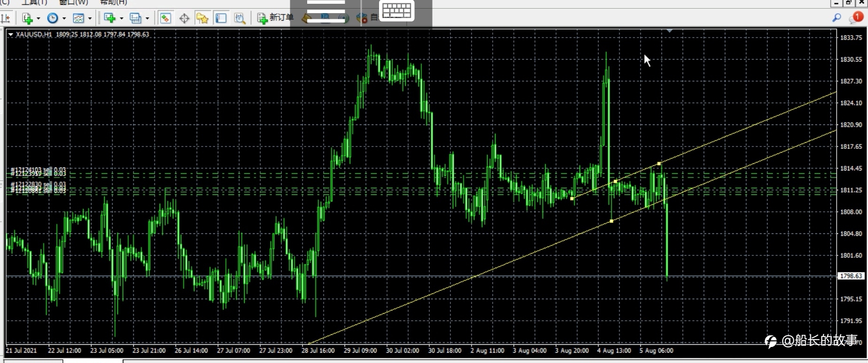
Task: Open the 工具(T) menu
Action: (x=34, y=2)
